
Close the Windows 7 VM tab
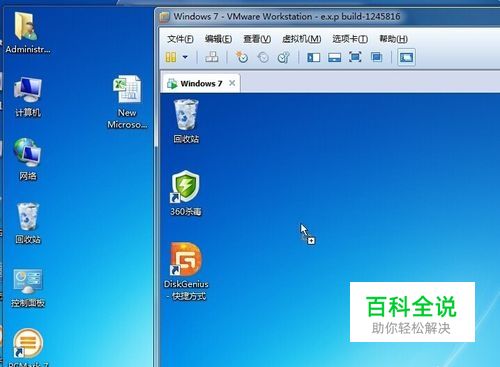(x=232, y=83)
